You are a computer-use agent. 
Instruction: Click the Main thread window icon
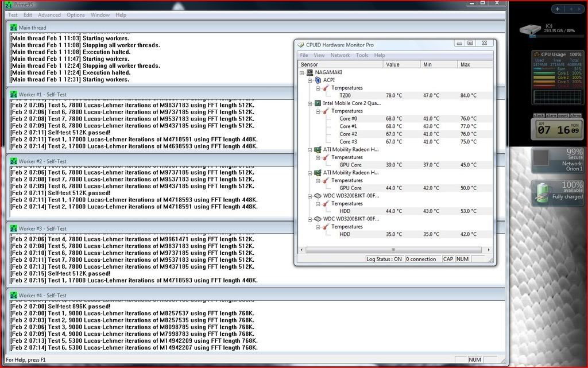point(14,28)
